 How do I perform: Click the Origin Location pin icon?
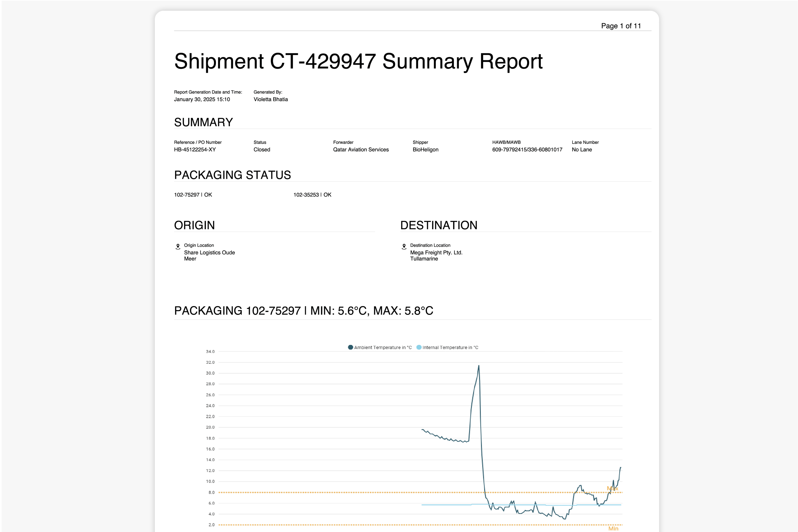pyautogui.click(x=178, y=247)
